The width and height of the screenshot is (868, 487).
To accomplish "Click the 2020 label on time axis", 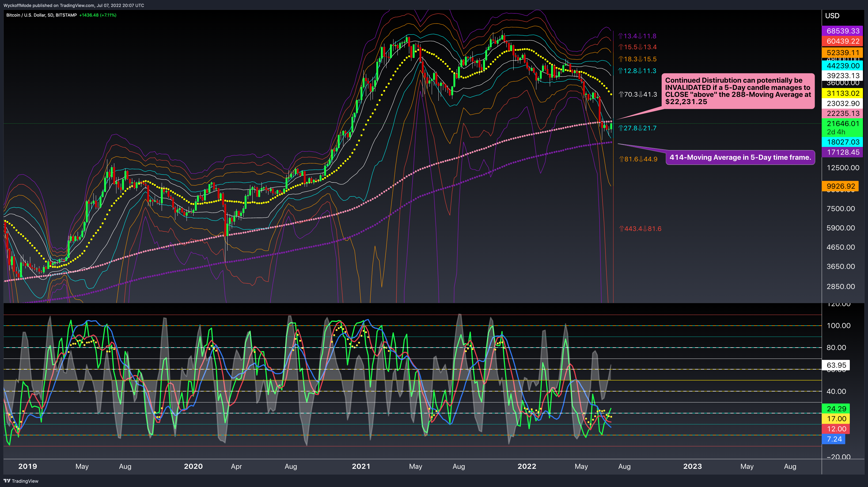I will tap(194, 466).
